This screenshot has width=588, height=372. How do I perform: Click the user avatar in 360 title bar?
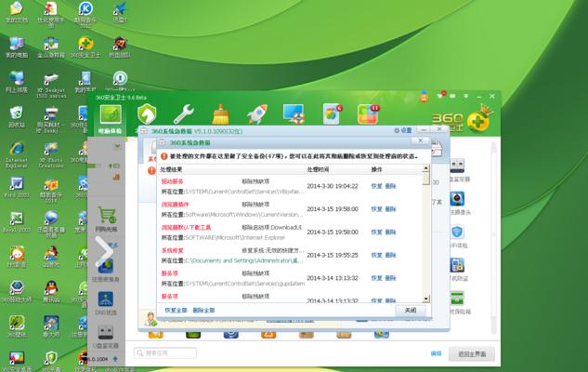(425, 97)
